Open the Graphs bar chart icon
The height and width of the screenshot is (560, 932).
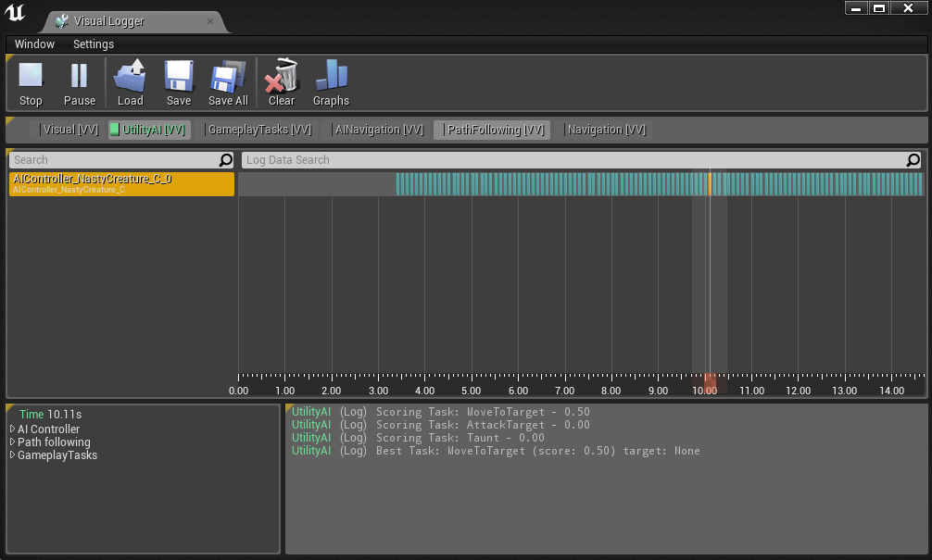(331, 76)
